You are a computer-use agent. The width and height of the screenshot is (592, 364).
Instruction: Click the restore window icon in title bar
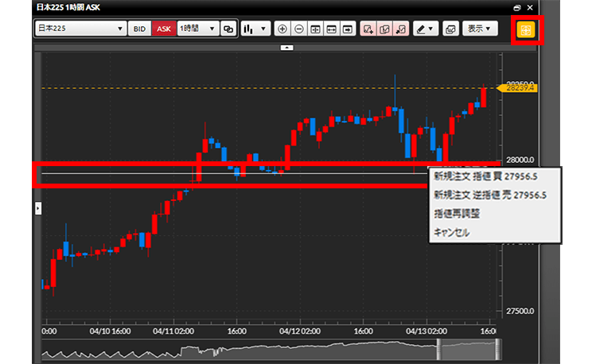517,7
